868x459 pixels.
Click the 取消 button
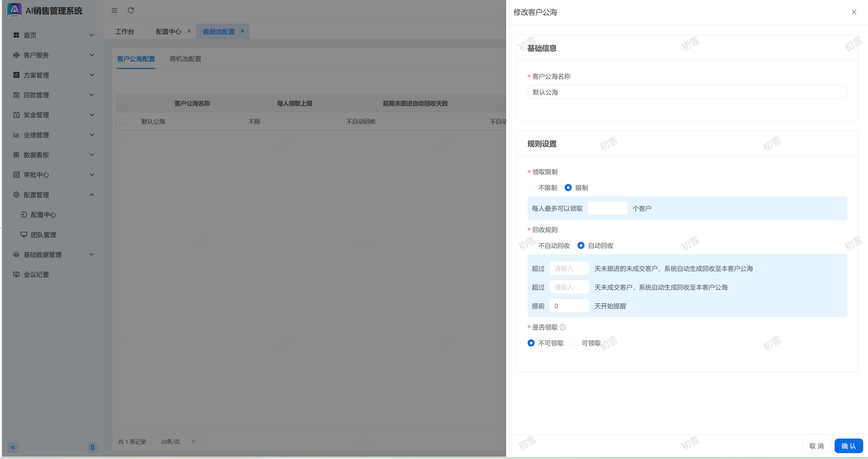coord(816,446)
